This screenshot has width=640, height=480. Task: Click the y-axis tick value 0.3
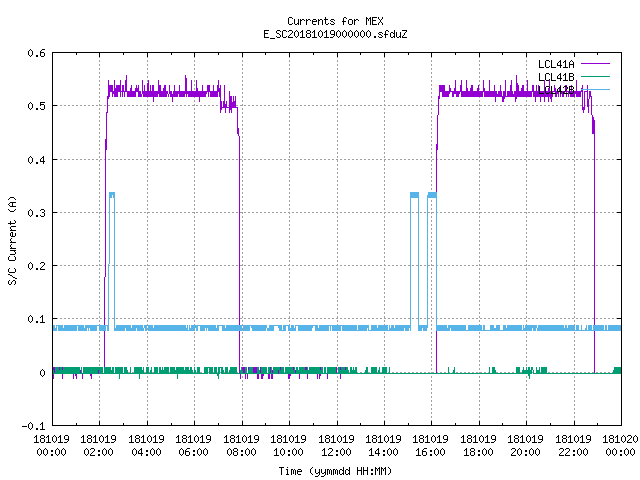[36, 213]
